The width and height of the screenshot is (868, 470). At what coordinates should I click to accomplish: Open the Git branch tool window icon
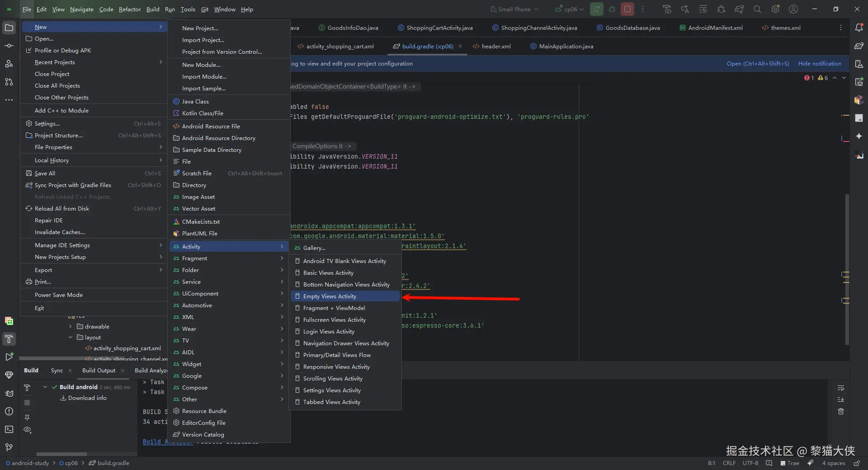[9, 447]
